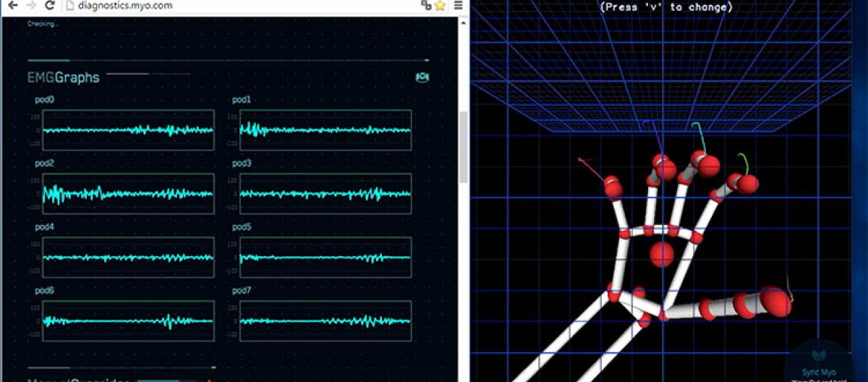This screenshot has height=382, width=868.
Task: Reload the diagnostics page
Action: tap(49, 5)
